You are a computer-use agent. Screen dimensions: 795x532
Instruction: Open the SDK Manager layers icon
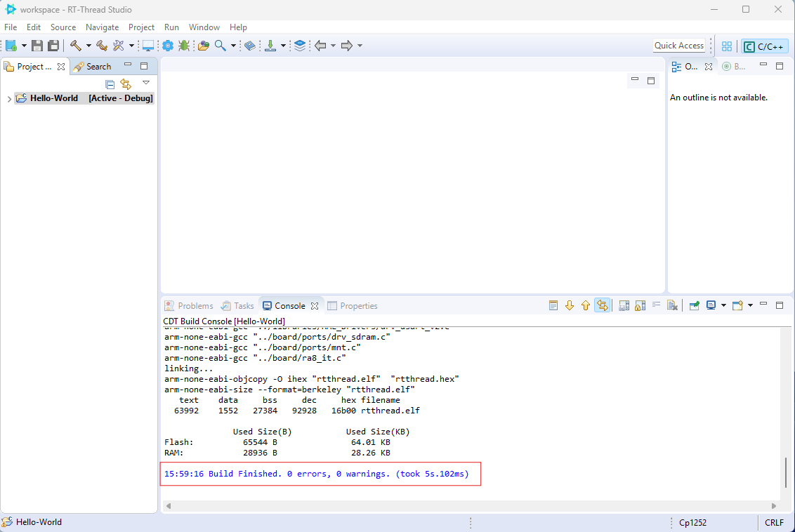click(298, 45)
